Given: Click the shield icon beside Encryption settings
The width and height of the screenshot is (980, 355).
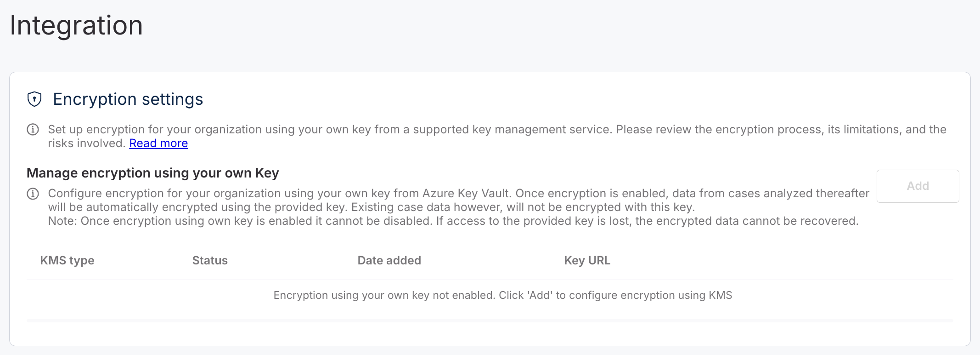Looking at the screenshot, I should tap(34, 99).
